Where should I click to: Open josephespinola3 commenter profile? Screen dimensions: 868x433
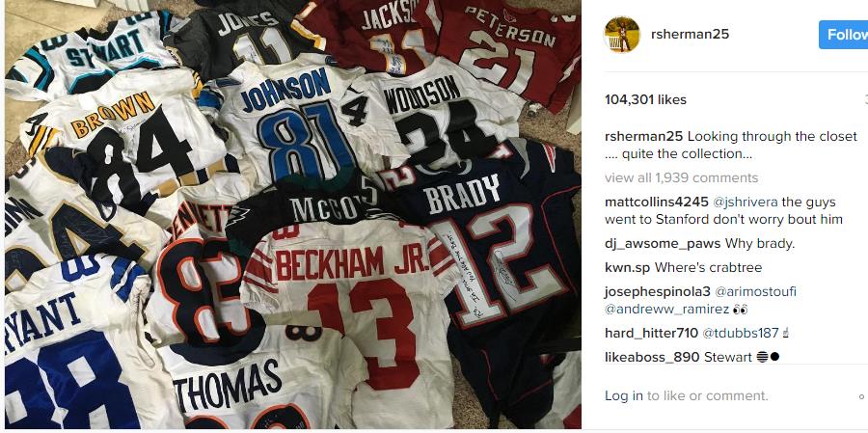(658, 292)
